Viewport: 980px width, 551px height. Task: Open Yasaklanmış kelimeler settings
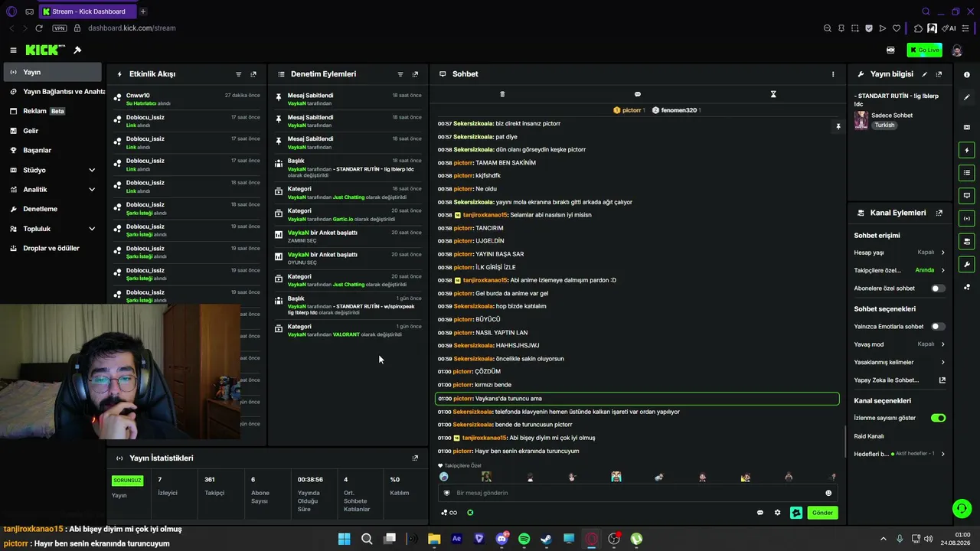(900, 362)
